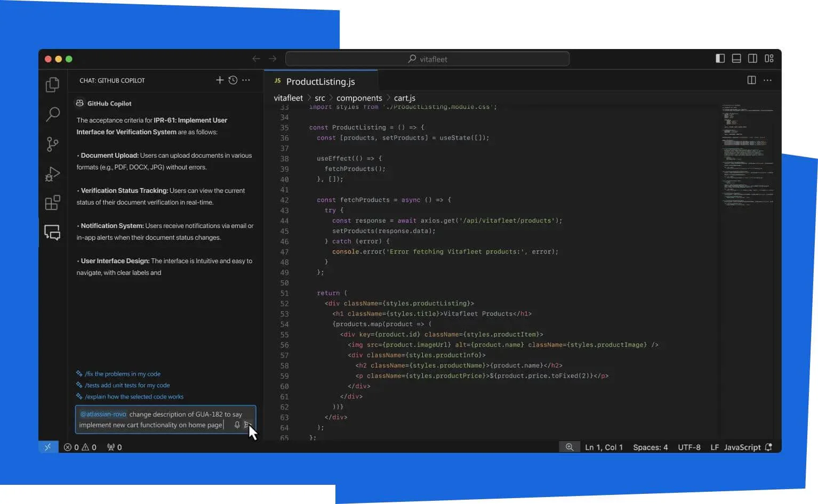This screenshot has width=818, height=504.
Task: Click the components breadcrumb item
Action: [359, 98]
